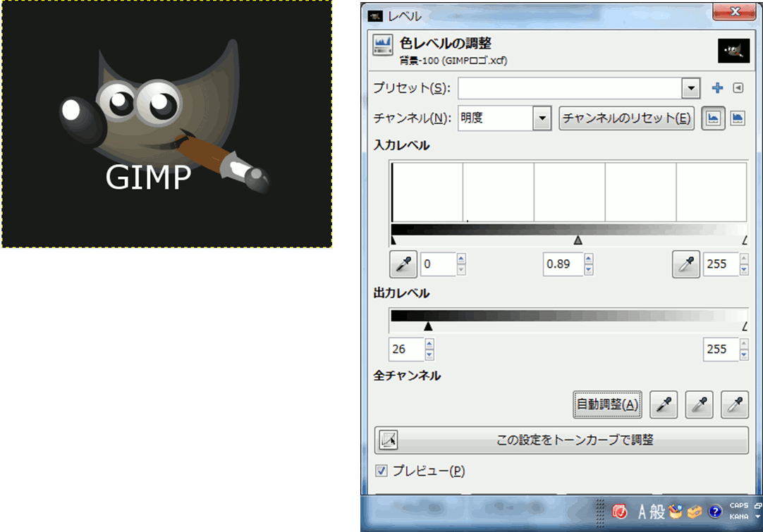Click the output level 26 input field
Screen dimensions: 763x532
pyautogui.click(x=405, y=349)
